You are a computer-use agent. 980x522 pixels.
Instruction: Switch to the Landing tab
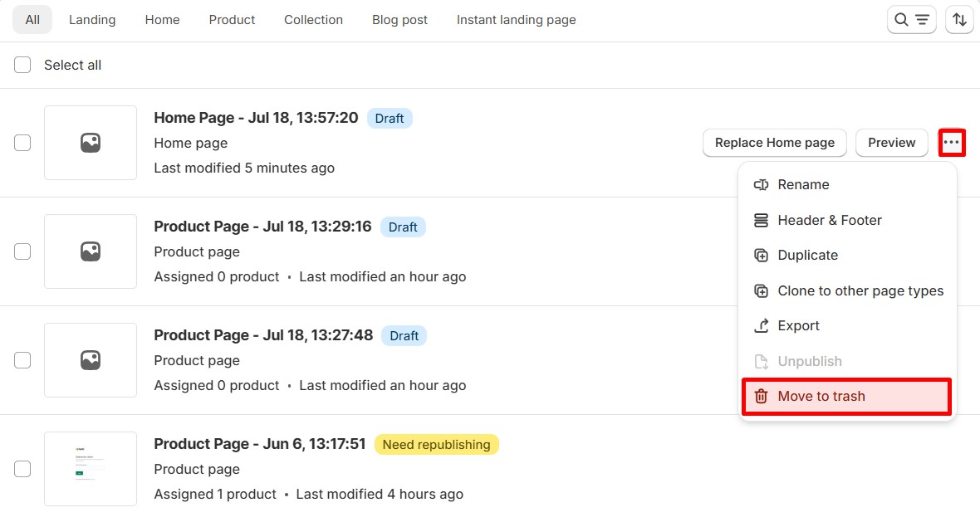[x=92, y=20]
